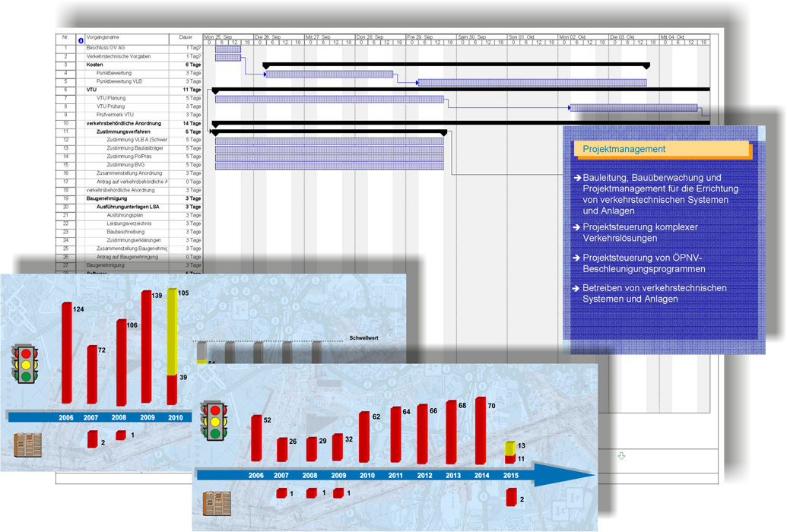This screenshot has width=787, height=532.
Task: Click the blue info icon in column header
Action: (81, 40)
